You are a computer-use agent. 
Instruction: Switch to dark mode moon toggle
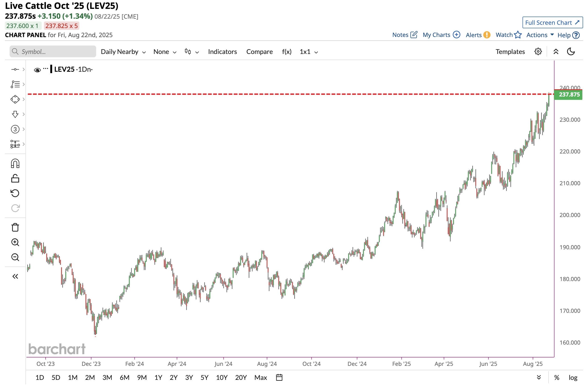571,52
